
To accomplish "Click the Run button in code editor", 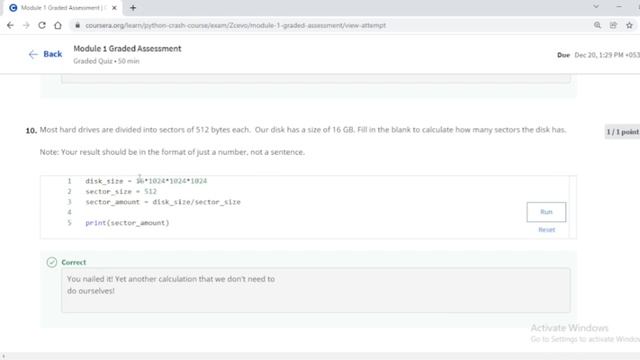I will (x=546, y=212).
